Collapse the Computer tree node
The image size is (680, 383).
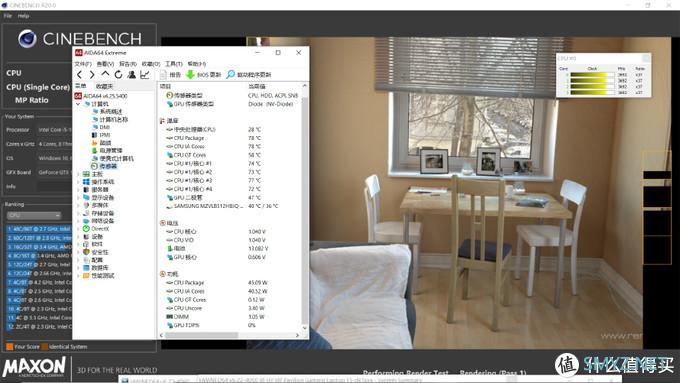pos(78,104)
